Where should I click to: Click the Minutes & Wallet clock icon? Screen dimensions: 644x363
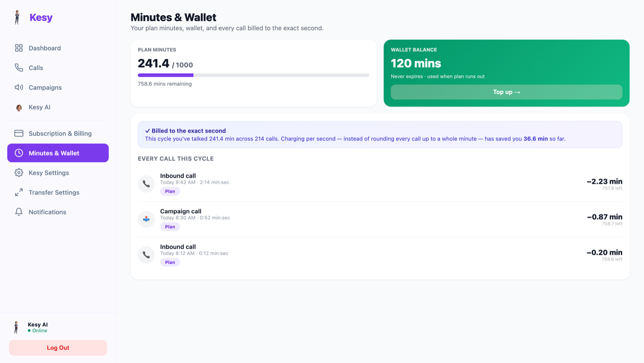tap(19, 153)
